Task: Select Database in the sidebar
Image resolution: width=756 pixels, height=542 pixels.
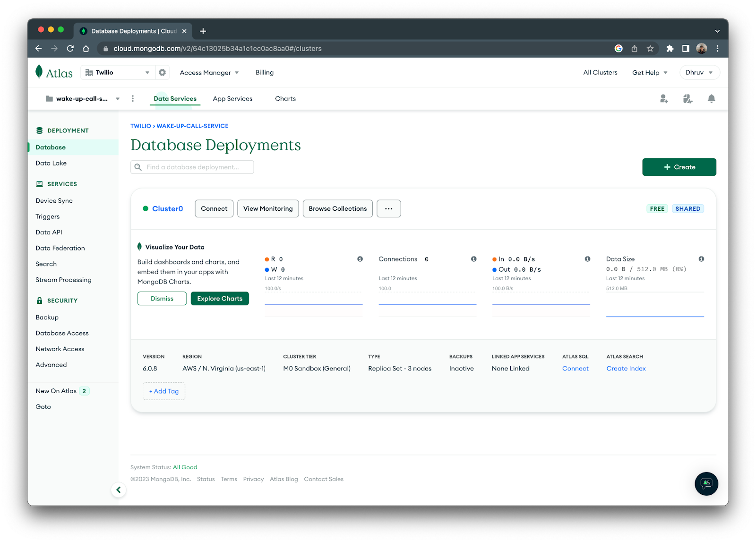Action: click(x=73, y=147)
